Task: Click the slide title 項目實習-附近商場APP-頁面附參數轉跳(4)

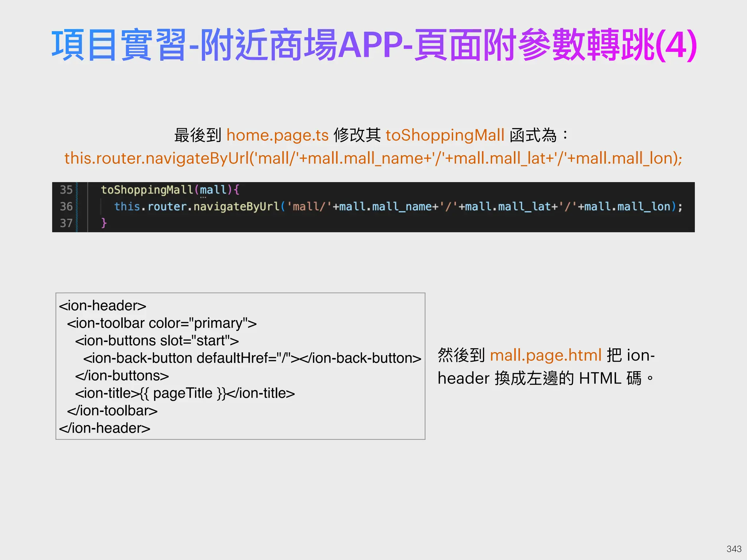Action: pyautogui.click(x=373, y=45)
